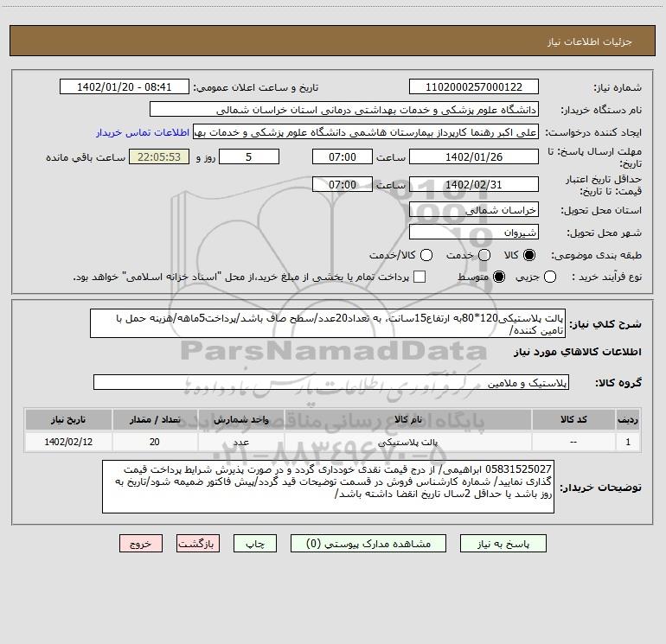Click the announcement date field 1402/01/20 - 08:41
Image resolution: width=666 pixels, height=644 pixels.
click(x=124, y=86)
